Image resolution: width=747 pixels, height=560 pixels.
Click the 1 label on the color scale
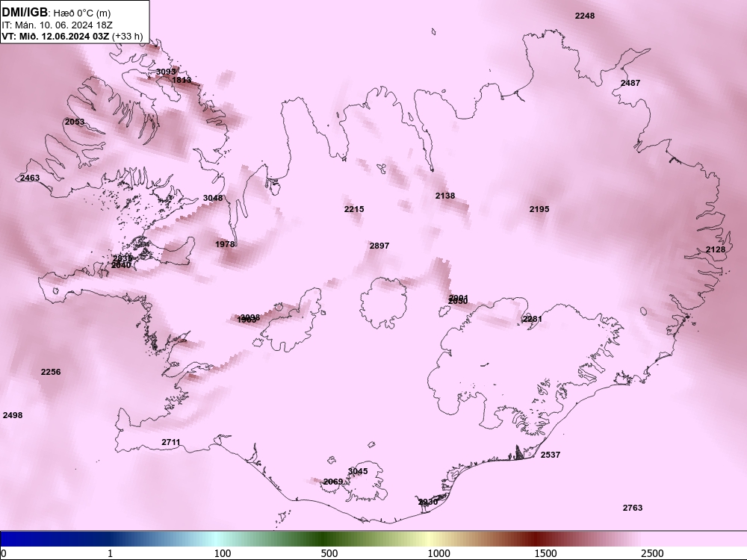110,553
